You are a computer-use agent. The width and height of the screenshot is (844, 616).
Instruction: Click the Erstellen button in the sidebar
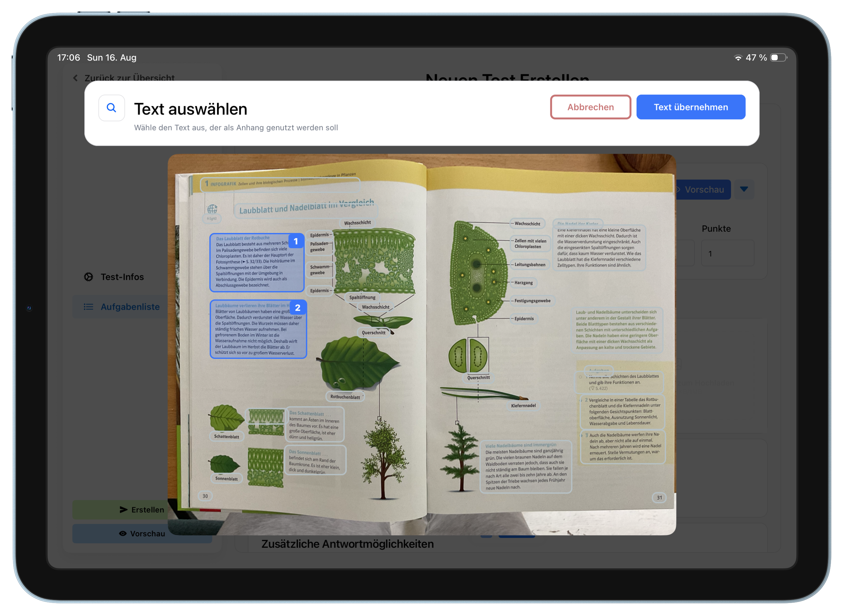(142, 509)
